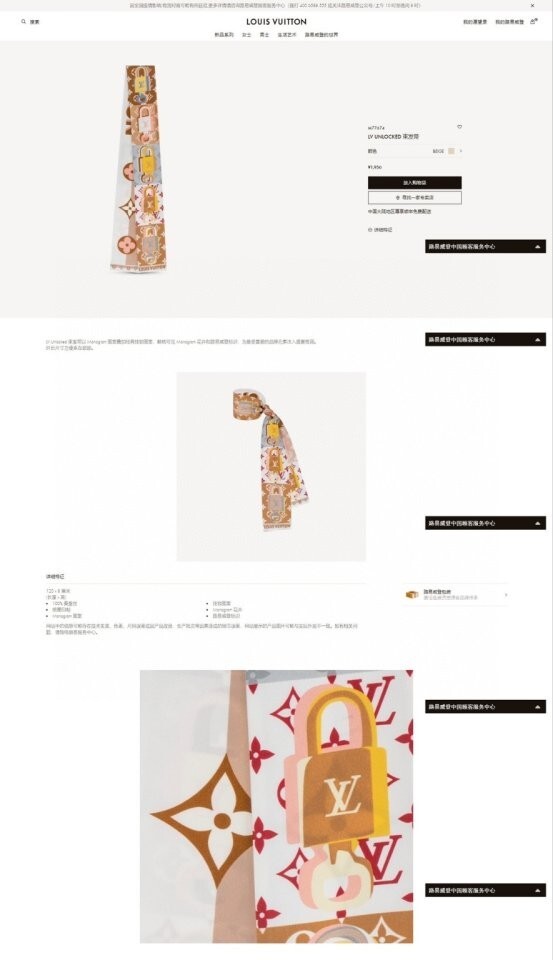Select the beige color swatch
Viewport: 553px width, 960px height.
[451, 151]
